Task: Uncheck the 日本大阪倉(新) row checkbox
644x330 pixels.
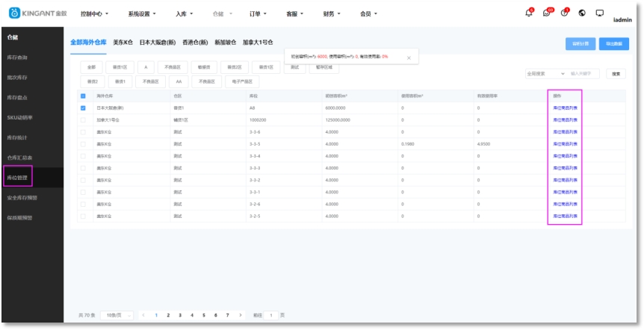Action: [x=83, y=108]
